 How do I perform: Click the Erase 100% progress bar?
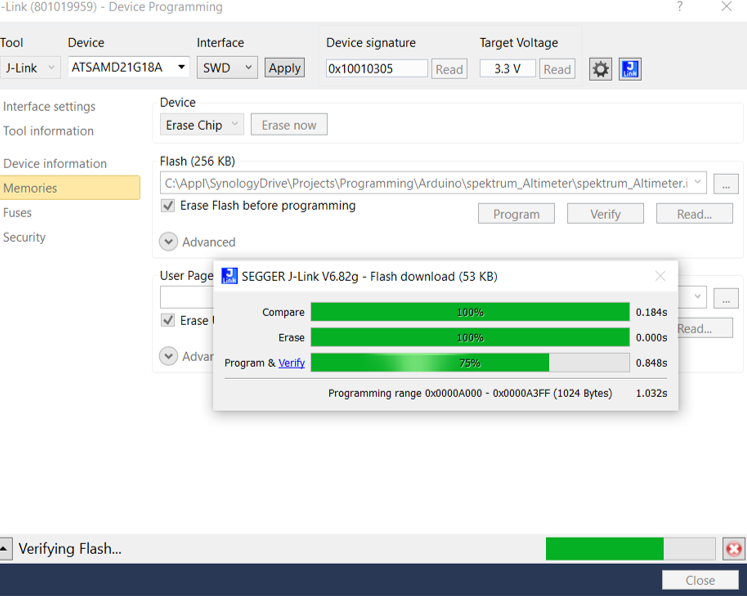470,337
